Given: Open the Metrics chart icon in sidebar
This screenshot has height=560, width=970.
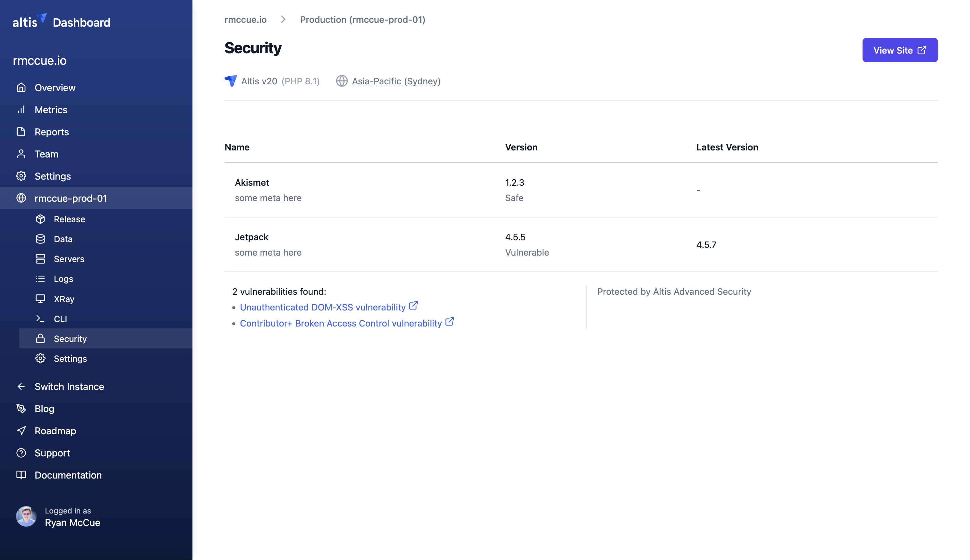Looking at the screenshot, I should [x=21, y=110].
